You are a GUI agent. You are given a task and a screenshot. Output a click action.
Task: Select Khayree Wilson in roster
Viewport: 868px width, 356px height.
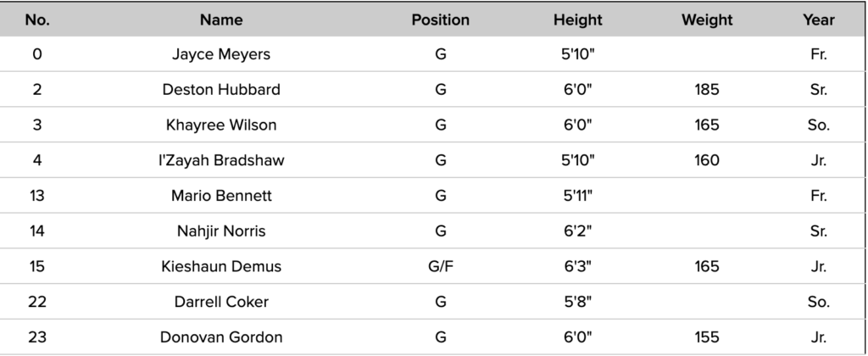point(221,125)
